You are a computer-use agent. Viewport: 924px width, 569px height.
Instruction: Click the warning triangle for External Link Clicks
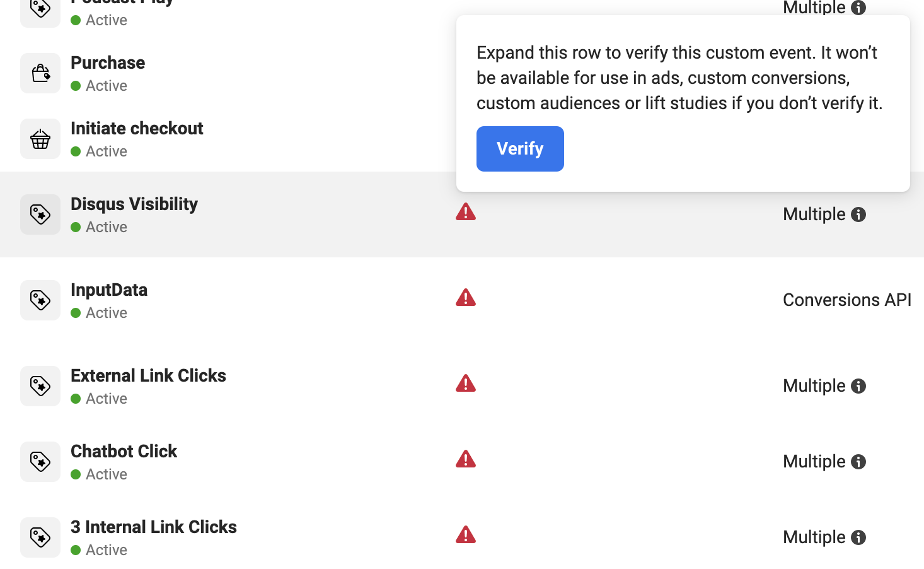(466, 384)
